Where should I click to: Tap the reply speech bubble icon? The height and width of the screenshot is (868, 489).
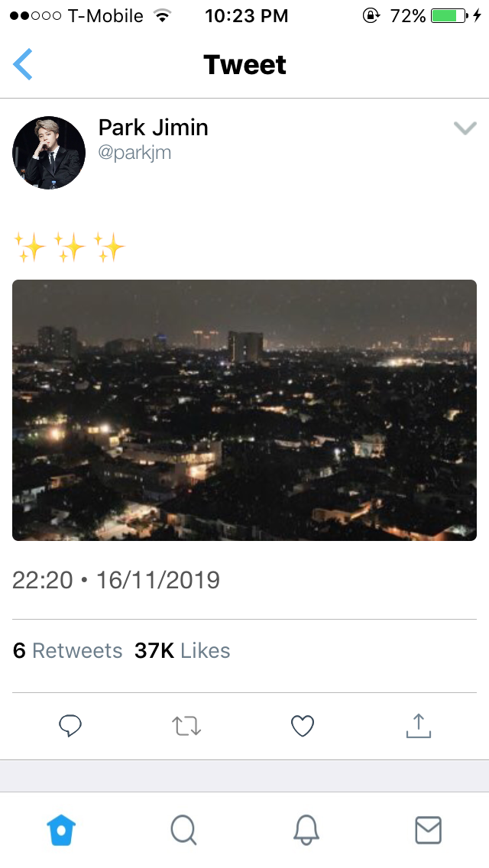pos(70,725)
